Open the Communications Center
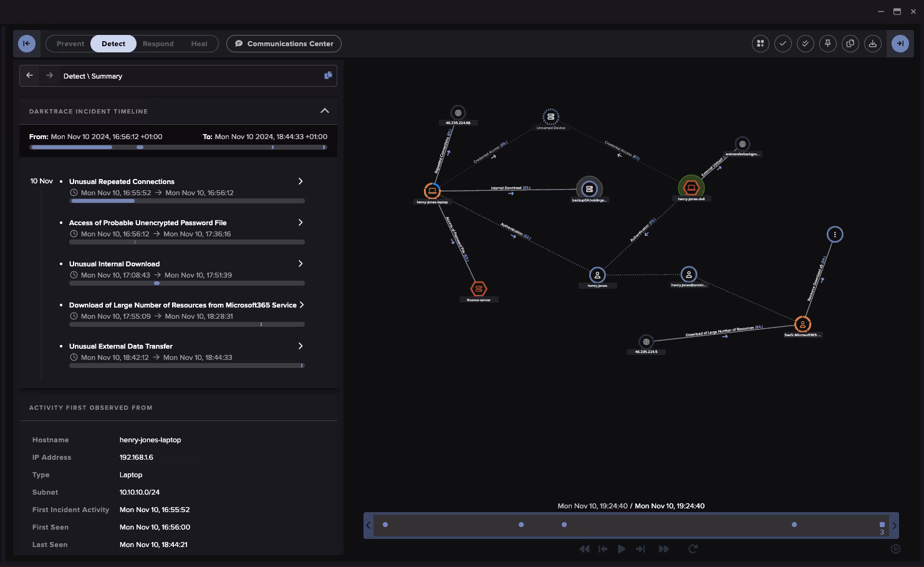Screen dimensions: 924x567 [284, 44]
